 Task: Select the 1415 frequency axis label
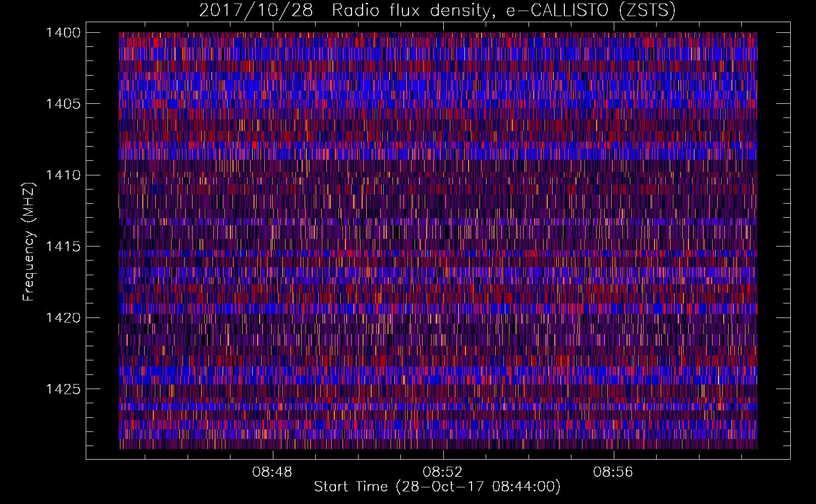click(x=64, y=246)
